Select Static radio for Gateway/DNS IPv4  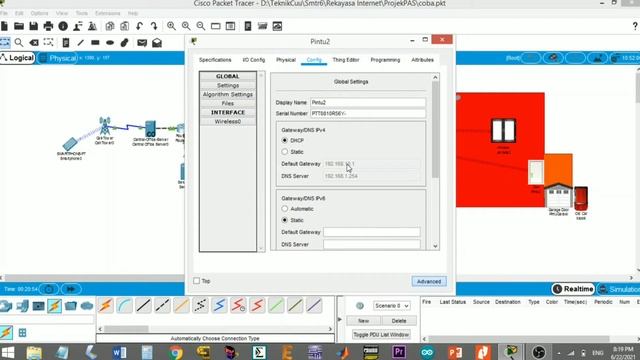[x=285, y=151]
